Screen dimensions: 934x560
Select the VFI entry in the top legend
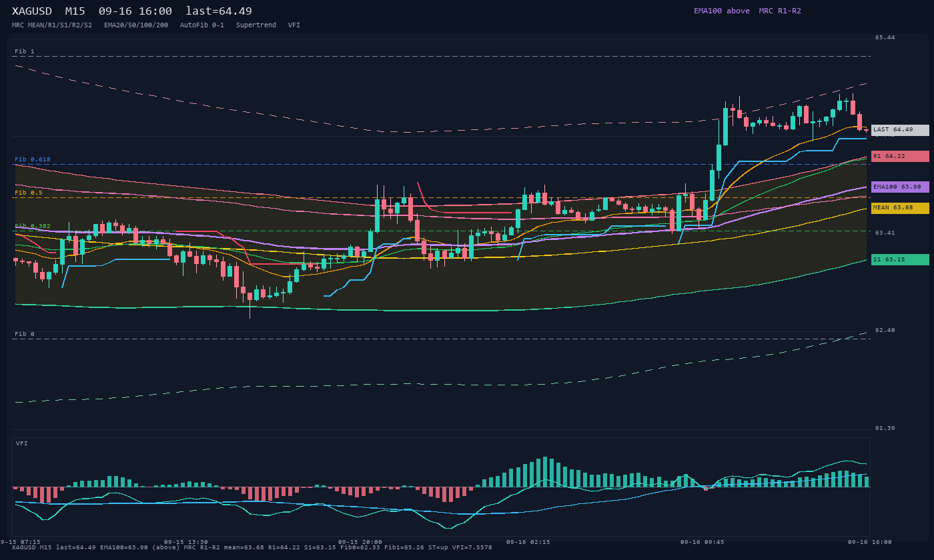pyautogui.click(x=294, y=25)
